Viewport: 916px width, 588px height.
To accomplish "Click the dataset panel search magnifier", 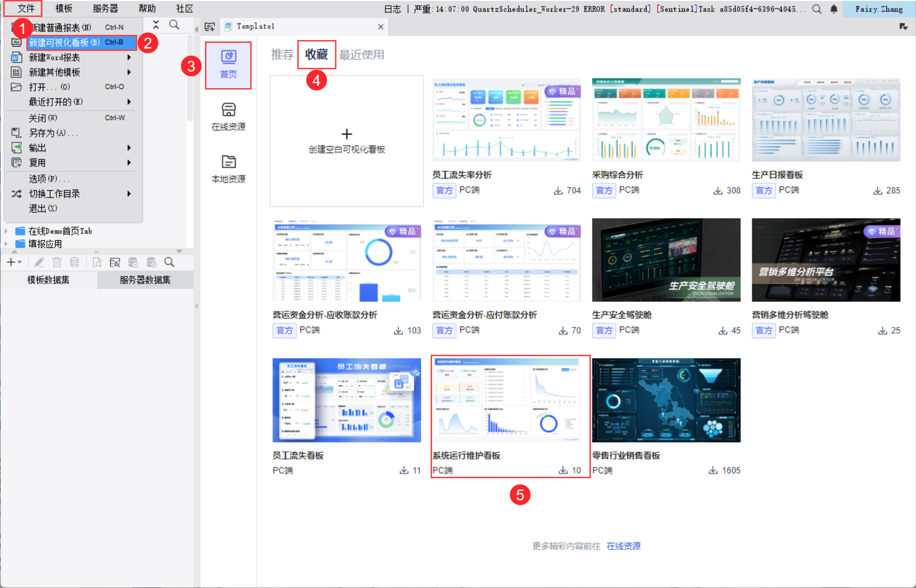I will tap(169, 262).
